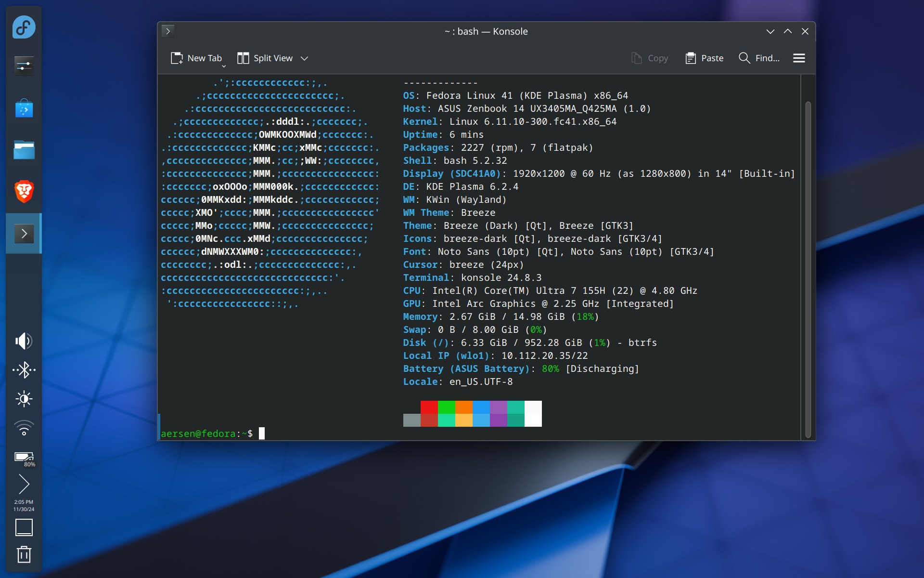Expand hidden system tray icons

[x=24, y=484]
